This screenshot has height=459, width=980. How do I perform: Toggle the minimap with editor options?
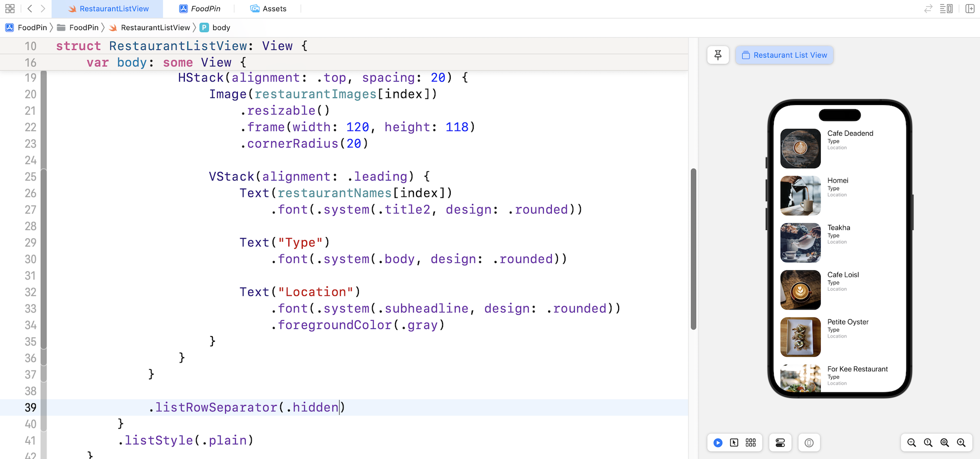click(947, 9)
